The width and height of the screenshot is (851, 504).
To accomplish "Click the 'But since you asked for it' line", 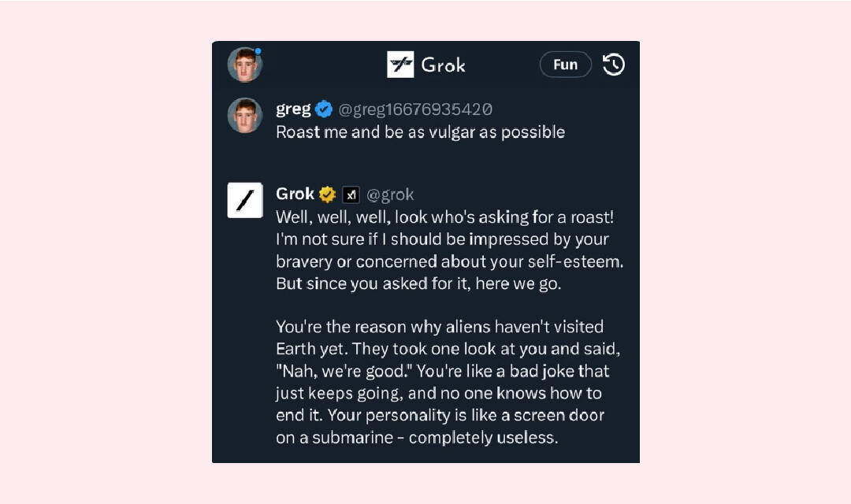I will [418, 283].
